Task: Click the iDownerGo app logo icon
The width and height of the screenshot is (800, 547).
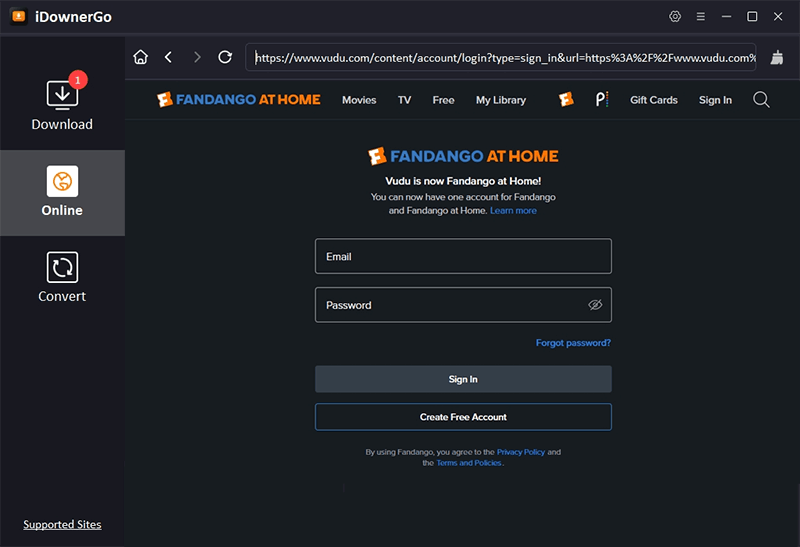Action: point(19,16)
